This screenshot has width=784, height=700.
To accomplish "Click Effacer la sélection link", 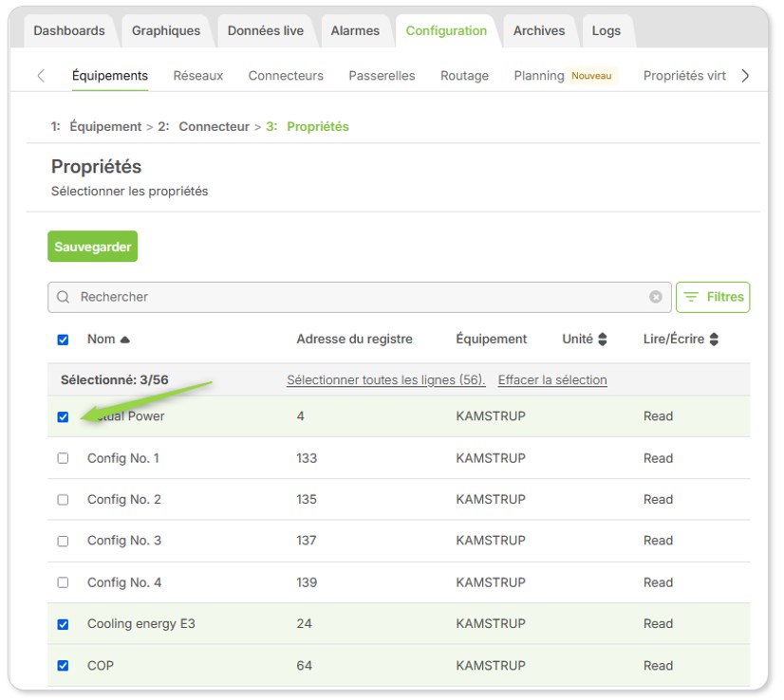I will click(552, 380).
